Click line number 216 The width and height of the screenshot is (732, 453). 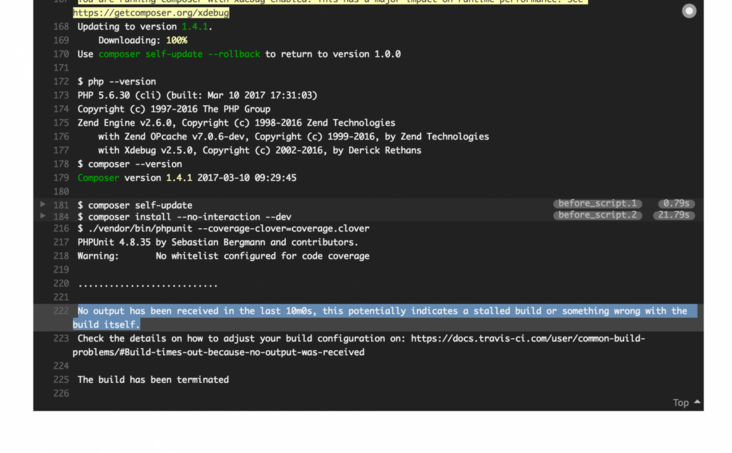[61, 228]
